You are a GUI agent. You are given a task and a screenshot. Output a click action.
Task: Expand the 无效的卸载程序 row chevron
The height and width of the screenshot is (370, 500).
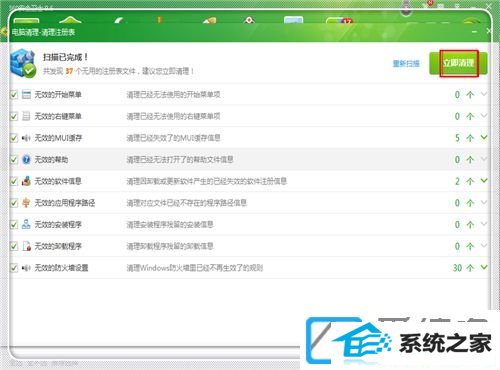pyautogui.click(x=484, y=246)
